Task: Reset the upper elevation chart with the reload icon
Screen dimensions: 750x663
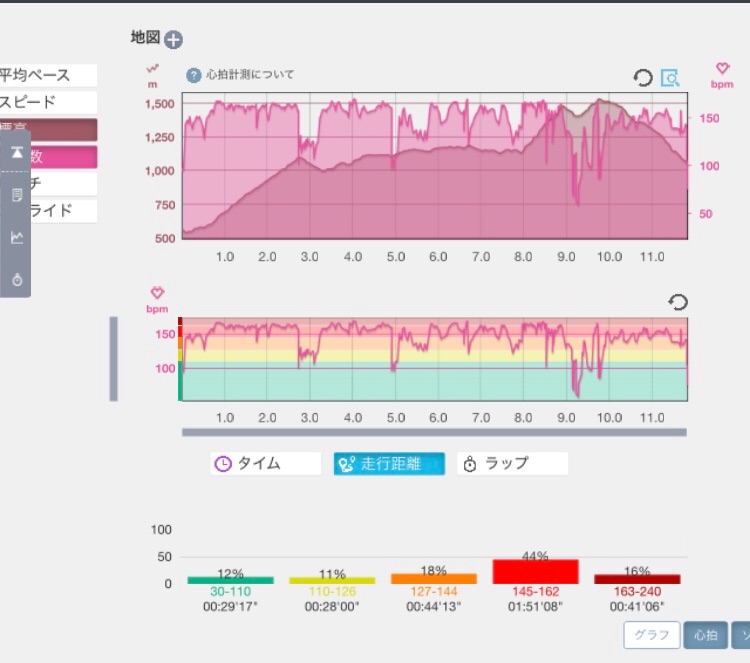Action: tap(642, 77)
